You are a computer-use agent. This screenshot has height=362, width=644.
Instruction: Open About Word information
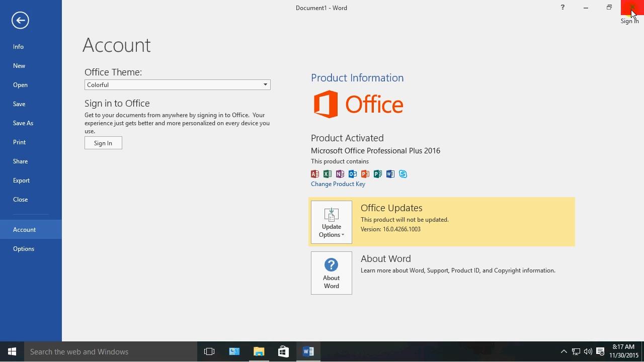tap(331, 273)
